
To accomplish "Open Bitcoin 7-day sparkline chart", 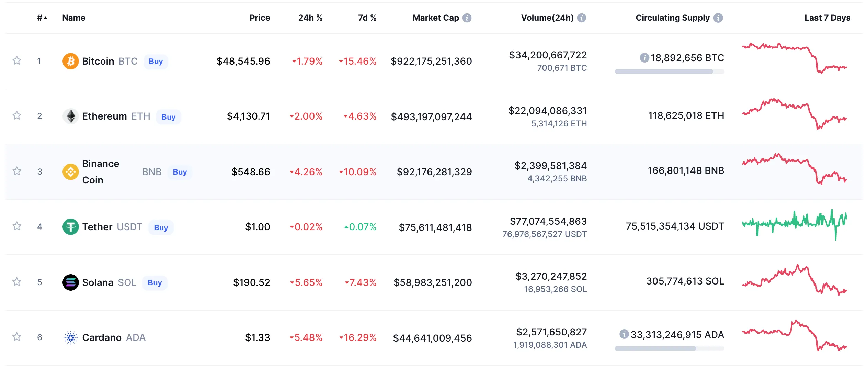I will coord(795,58).
